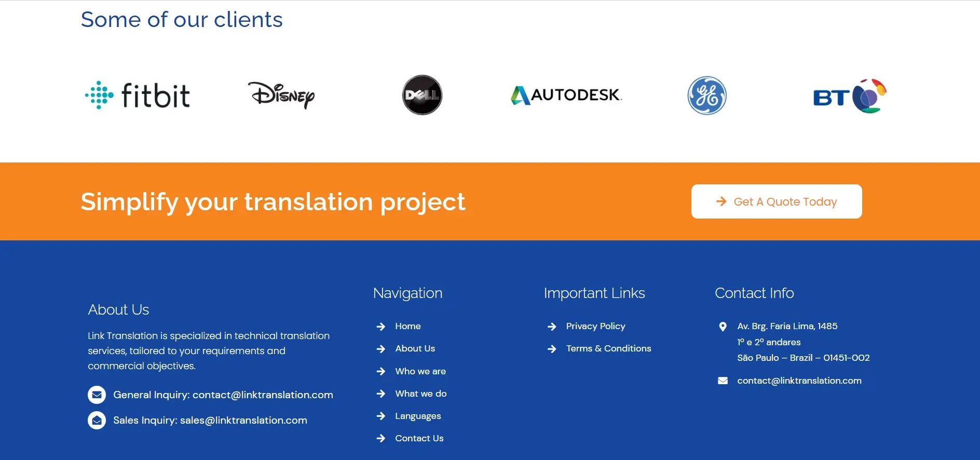Click the Autodesk logo

[566, 95]
